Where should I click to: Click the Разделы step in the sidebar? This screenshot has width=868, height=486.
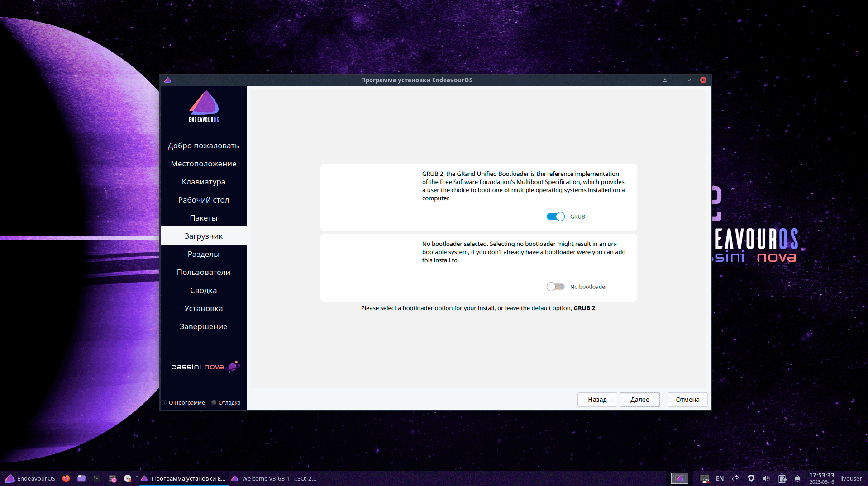click(204, 254)
